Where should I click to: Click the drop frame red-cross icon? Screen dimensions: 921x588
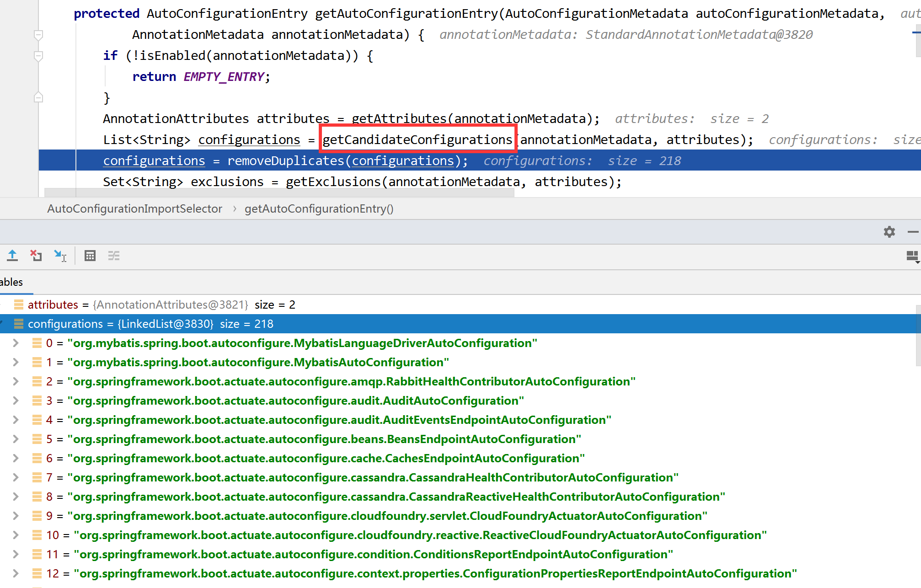[36, 256]
